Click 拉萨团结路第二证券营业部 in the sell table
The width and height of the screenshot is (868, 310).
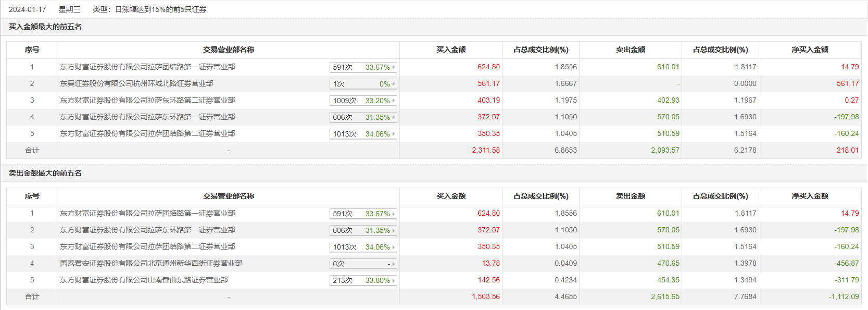pyautogui.click(x=147, y=246)
